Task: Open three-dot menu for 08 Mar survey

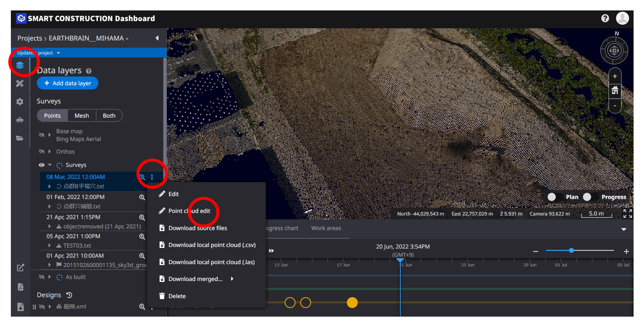Action: (152, 177)
